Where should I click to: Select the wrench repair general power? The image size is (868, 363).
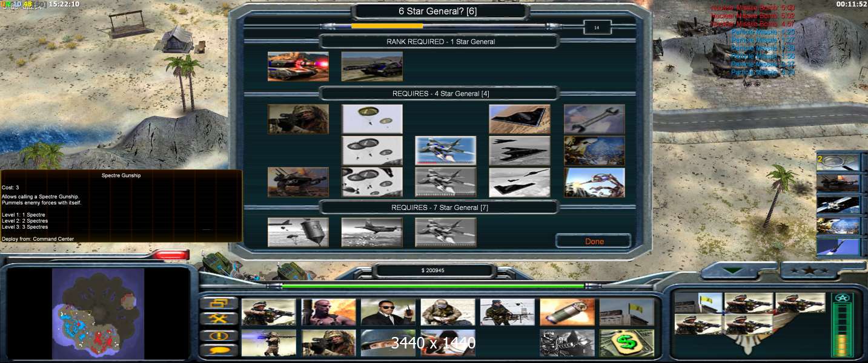(x=594, y=119)
